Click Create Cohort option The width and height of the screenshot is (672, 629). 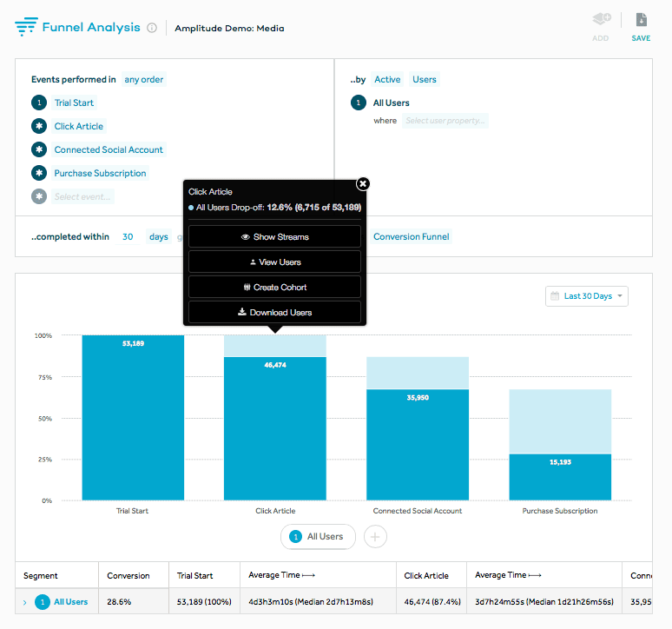[x=274, y=287]
